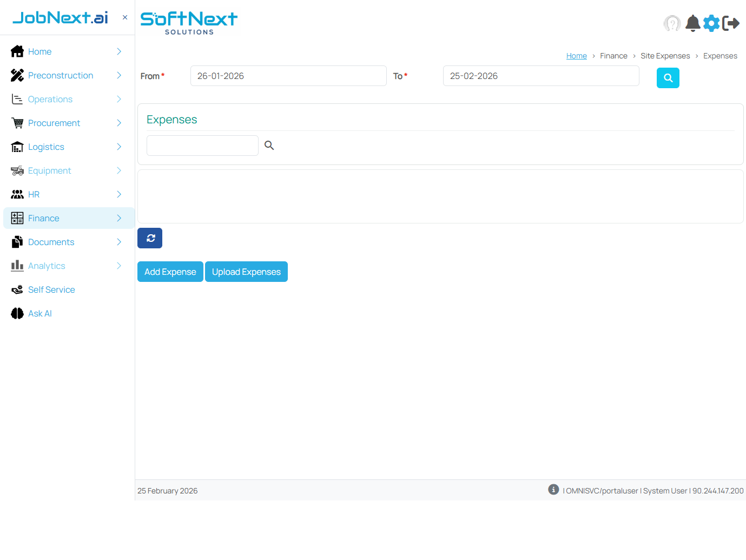Image resolution: width=746 pixels, height=560 pixels.
Task: Select the HR sidebar icon
Action: pyautogui.click(x=17, y=194)
